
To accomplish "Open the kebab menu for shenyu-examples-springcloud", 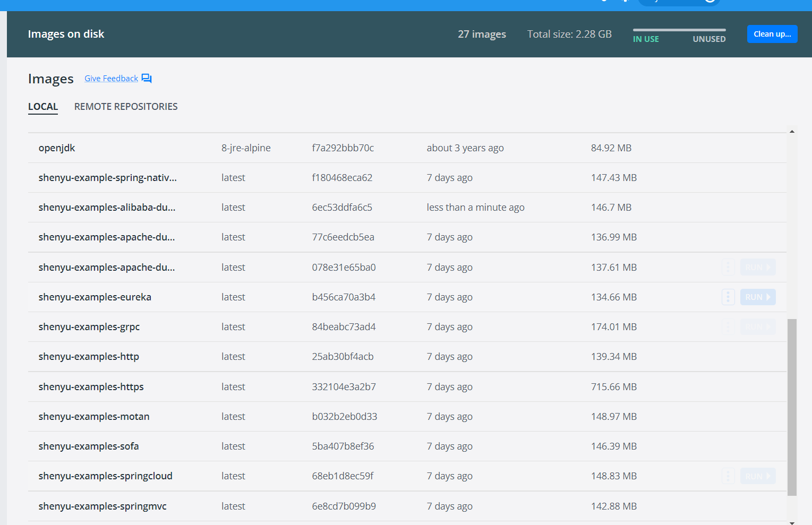I will pos(728,476).
